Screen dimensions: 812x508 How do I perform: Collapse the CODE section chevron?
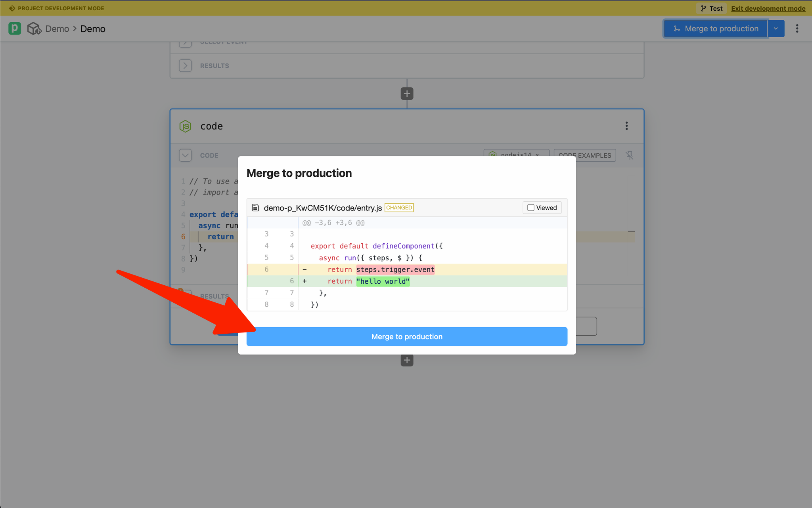pyautogui.click(x=185, y=155)
